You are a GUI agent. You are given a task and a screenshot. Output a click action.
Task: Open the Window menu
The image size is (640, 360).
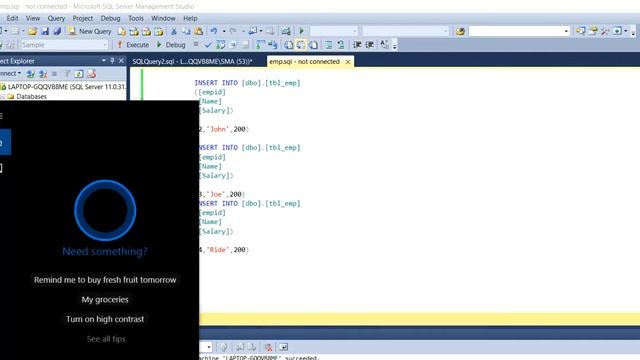click(163, 18)
